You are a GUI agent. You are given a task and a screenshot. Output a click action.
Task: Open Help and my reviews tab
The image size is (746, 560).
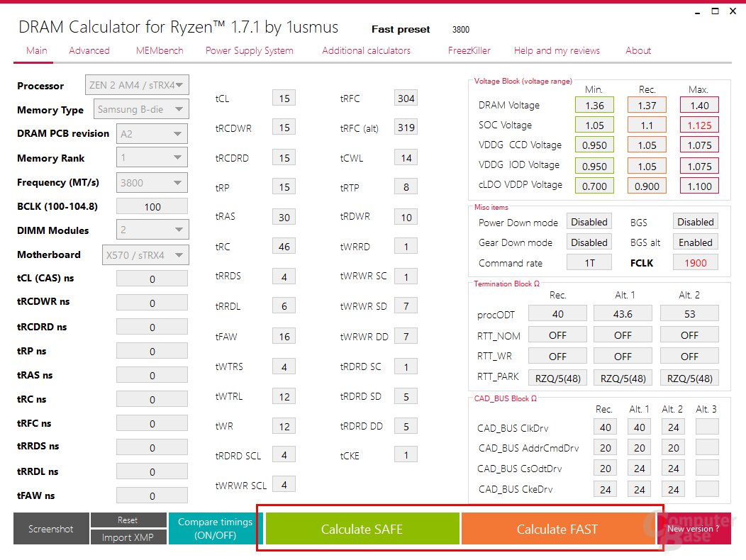coord(557,50)
